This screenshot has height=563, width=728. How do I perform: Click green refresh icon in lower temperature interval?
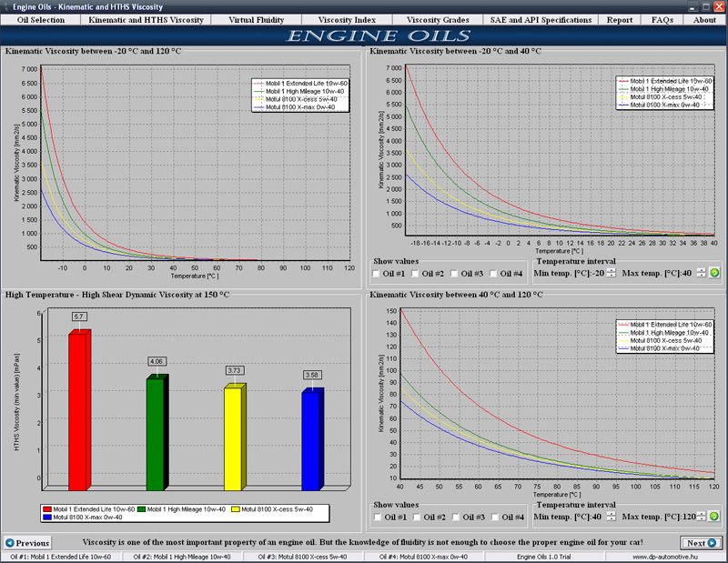(714, 517)
